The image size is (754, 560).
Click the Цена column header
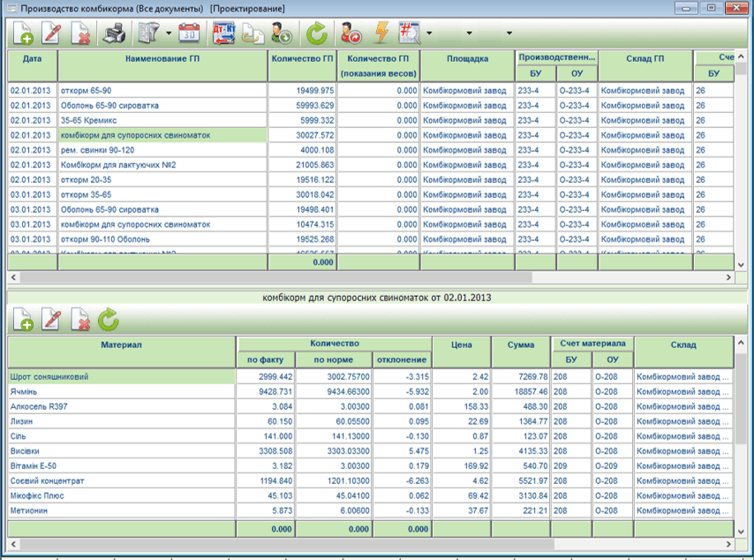[x=461, y=344]
